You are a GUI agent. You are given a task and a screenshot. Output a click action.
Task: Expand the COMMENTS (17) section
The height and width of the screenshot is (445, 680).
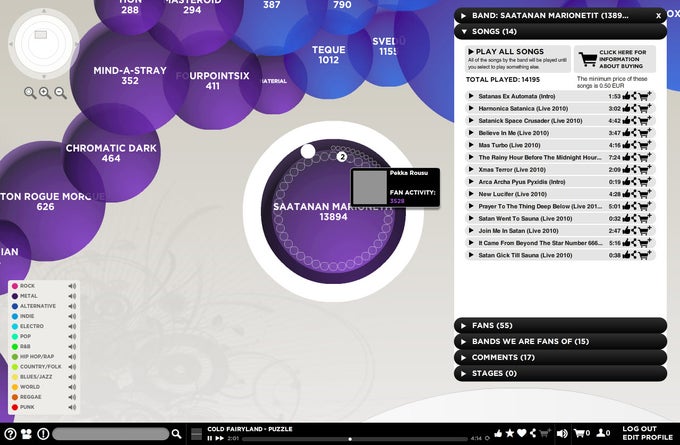(x=560, y=357)
